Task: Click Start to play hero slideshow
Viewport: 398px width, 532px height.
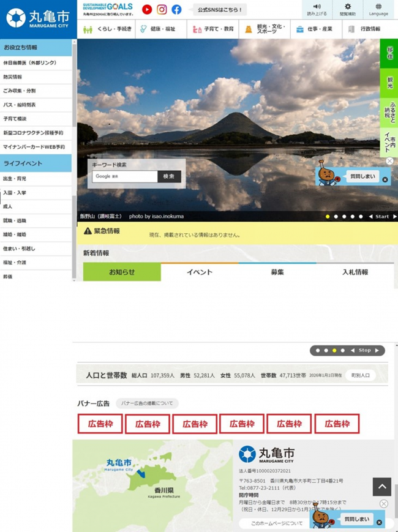Action: point(382,217)
